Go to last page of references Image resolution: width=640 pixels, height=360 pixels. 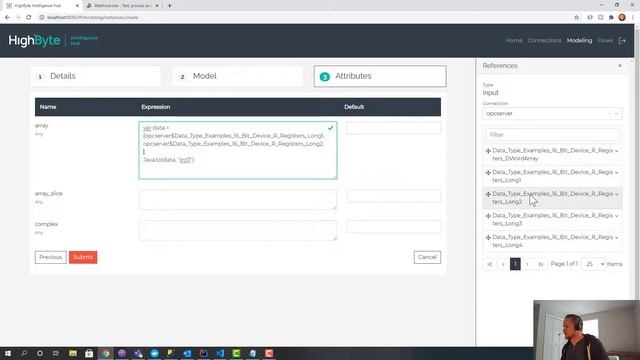(x=541, y=264)
